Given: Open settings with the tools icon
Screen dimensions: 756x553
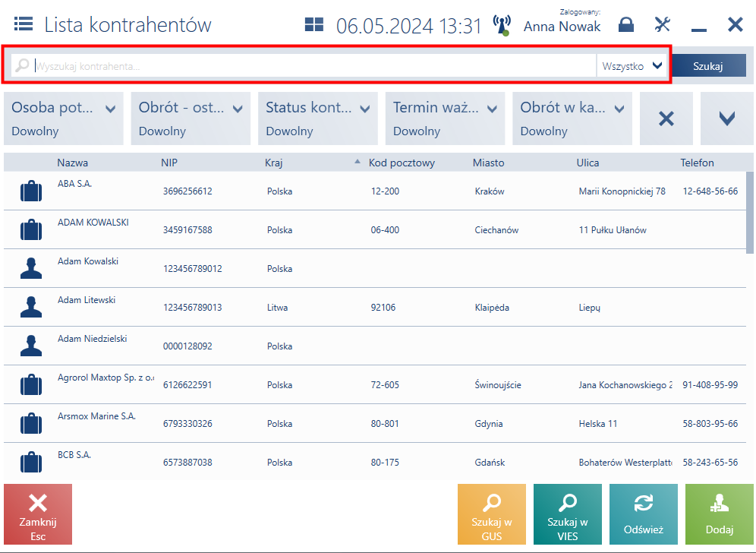Looking at the screenshot, I should [x=663, y=24].
